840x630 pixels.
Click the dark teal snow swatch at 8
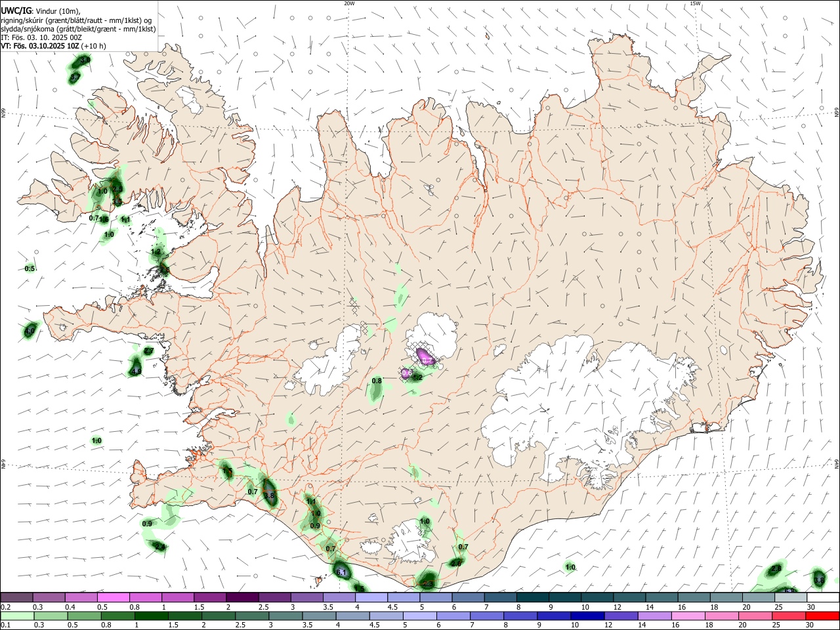(532, 598)
